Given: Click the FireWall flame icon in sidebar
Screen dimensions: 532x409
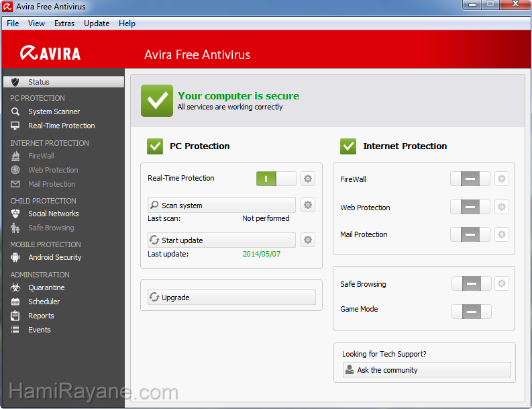Looking at the screenshot, I should [15, 156].
